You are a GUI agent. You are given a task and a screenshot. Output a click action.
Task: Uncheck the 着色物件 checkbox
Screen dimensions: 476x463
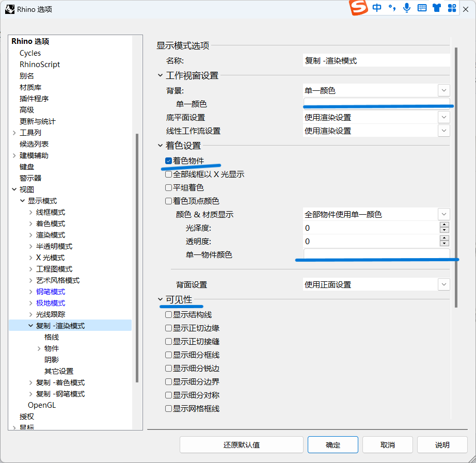[168, 161]
